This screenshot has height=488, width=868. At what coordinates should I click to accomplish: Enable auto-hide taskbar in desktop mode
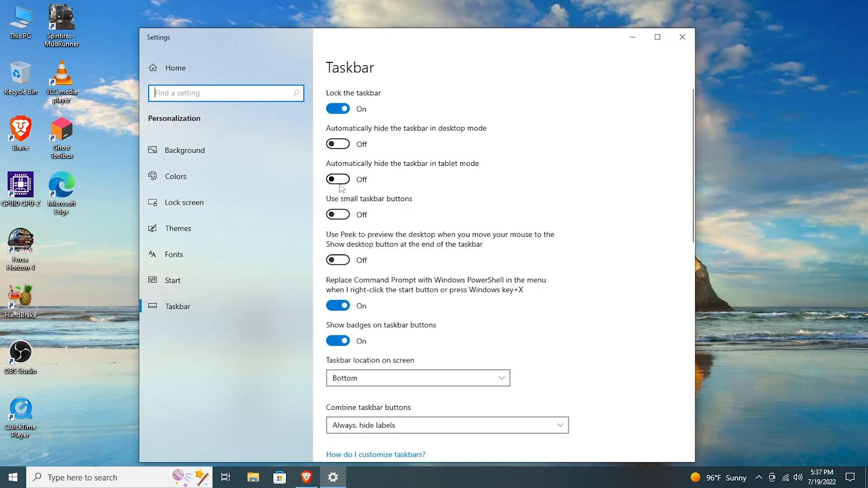coord(338,144)
